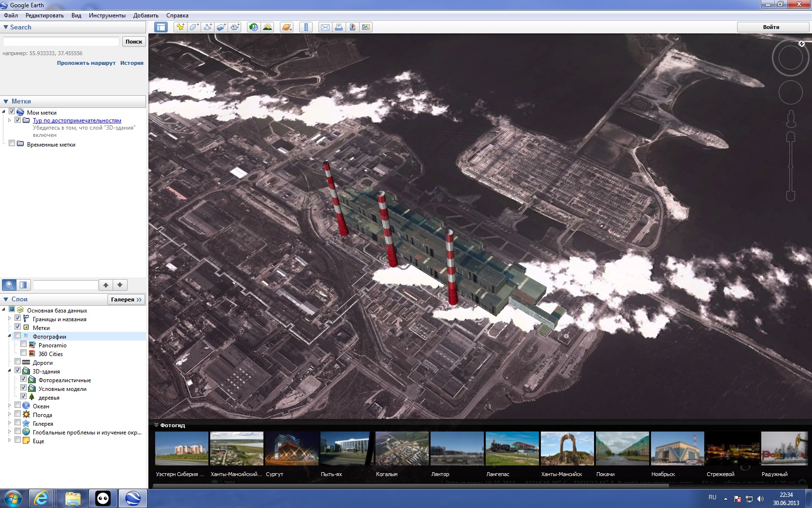Open the Проложить маршрут link

click(x=86, y=63)
